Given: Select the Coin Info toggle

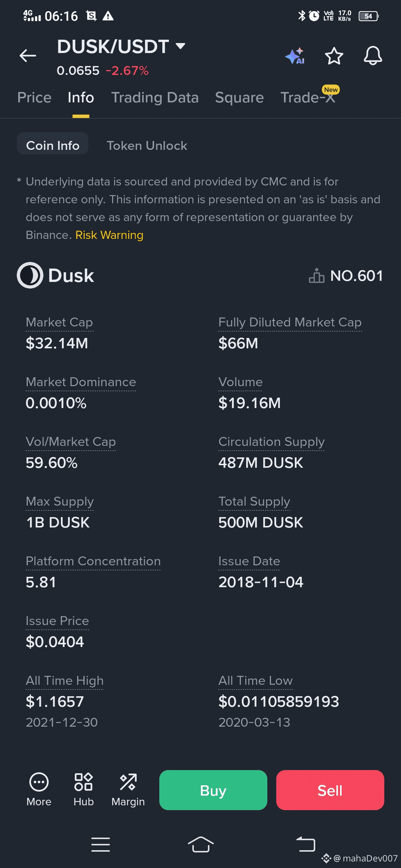Looking at the screenshot, I should [53, 145].
